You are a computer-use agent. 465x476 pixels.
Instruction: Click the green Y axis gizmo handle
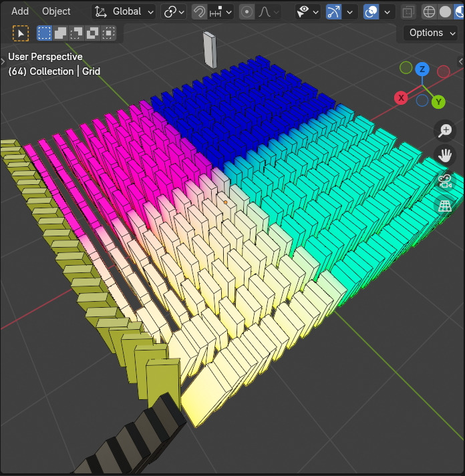pos(438,102)
